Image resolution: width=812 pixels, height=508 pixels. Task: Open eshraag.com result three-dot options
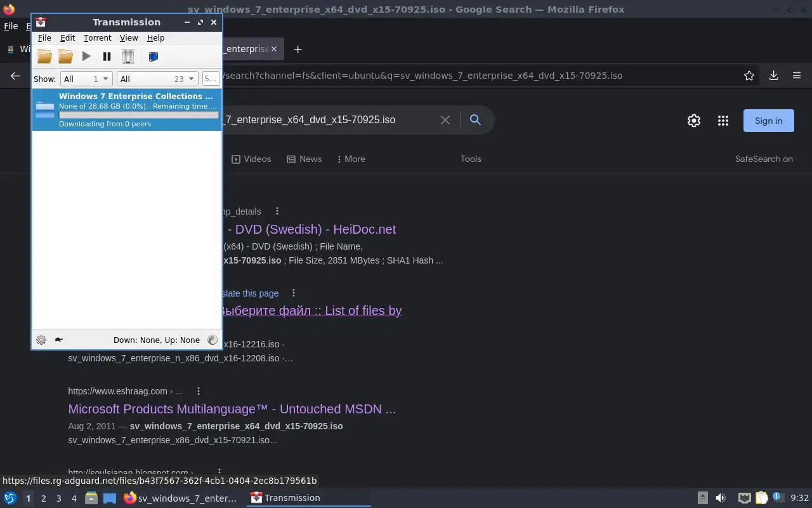click(198, 391)
